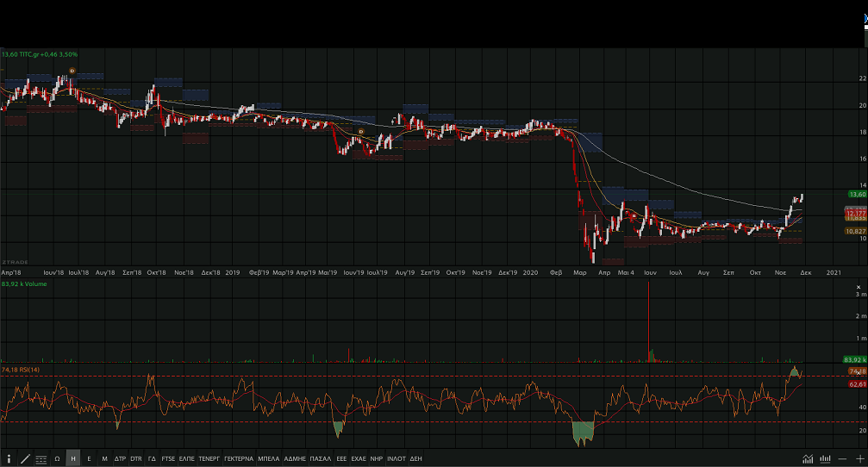
Task: Click the 13,60 current price label
Action: click(x=856, y=195)
